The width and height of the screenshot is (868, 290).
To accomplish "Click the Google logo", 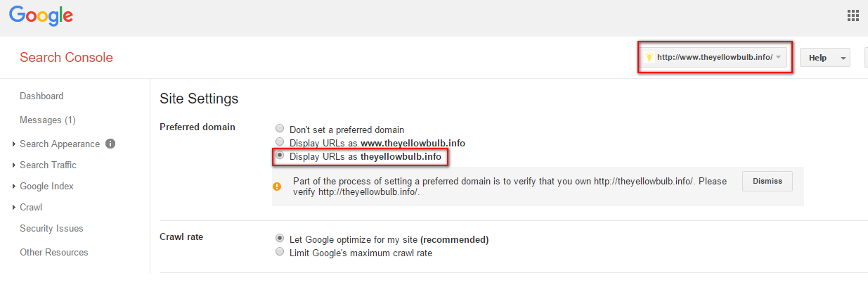I will (x=41, y=15).
